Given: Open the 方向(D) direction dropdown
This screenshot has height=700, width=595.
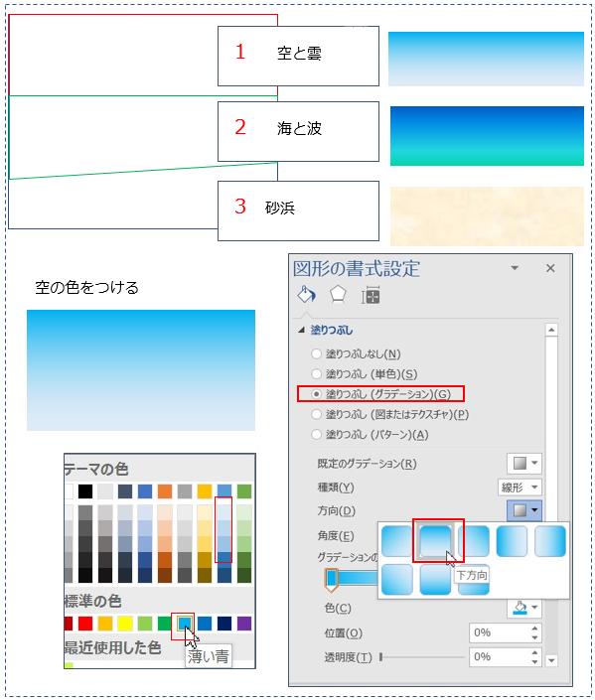Looking at the screenshot, I should click(524, 510).
